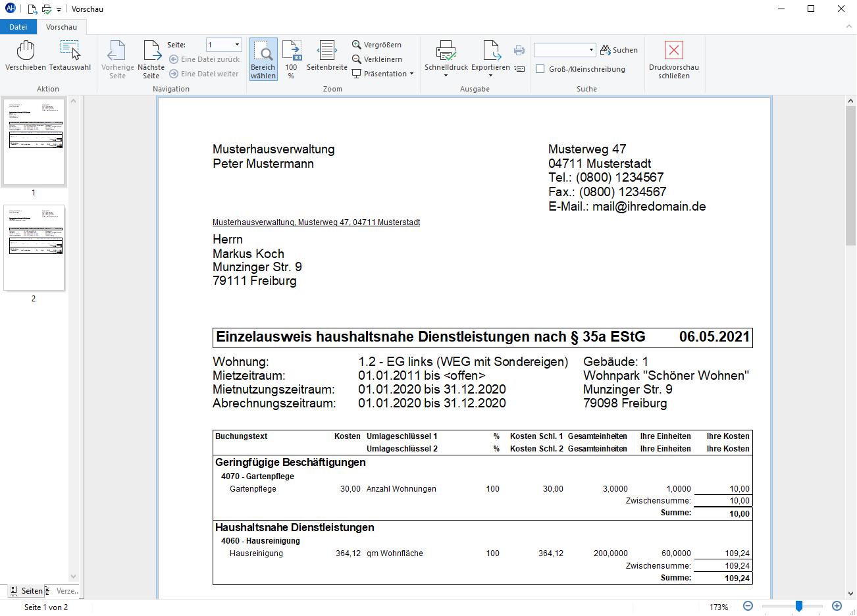The image size is (857, 616).
Task: Click the zoom out minus button in status bar
Action: coord(748,606)
